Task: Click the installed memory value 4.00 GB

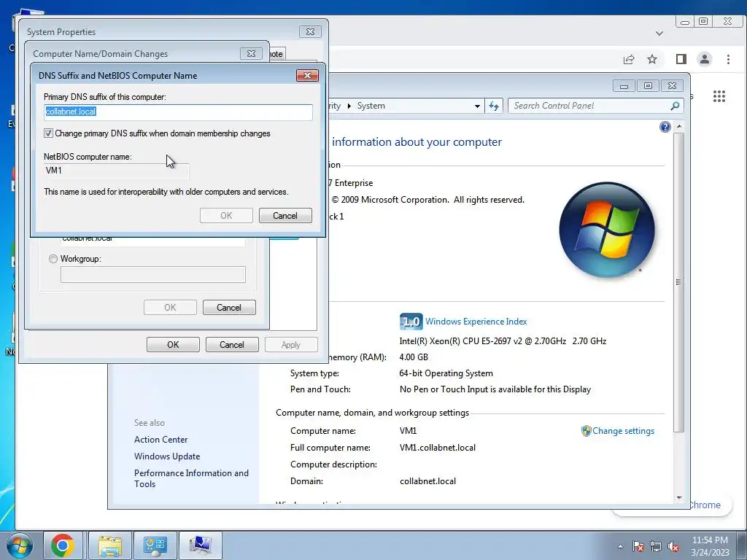Action: point(414,357)
